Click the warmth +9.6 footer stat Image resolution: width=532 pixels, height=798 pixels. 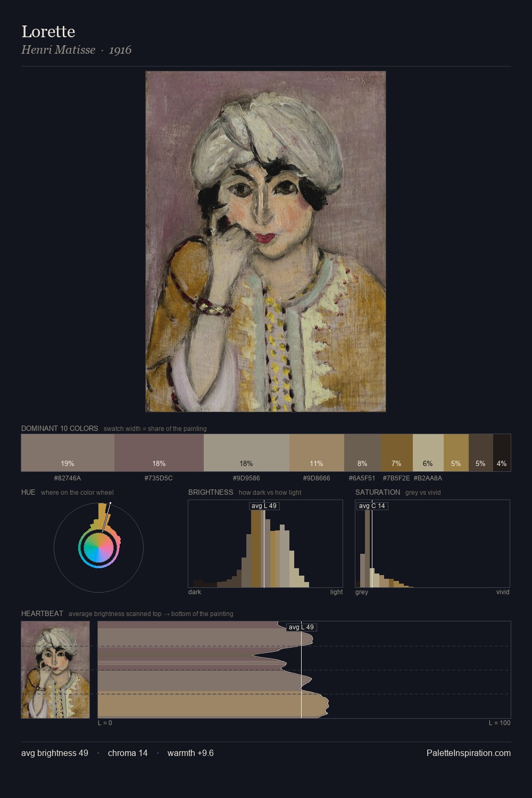pyautogui.click(x=190, y=753)
